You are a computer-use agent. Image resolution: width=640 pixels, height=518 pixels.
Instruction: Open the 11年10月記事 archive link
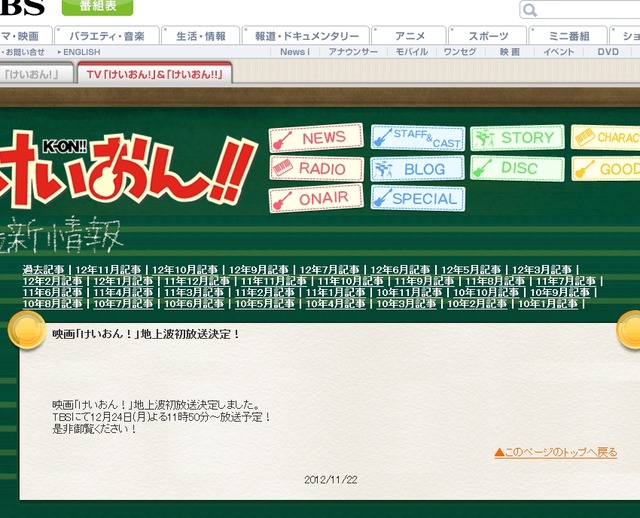351,281
